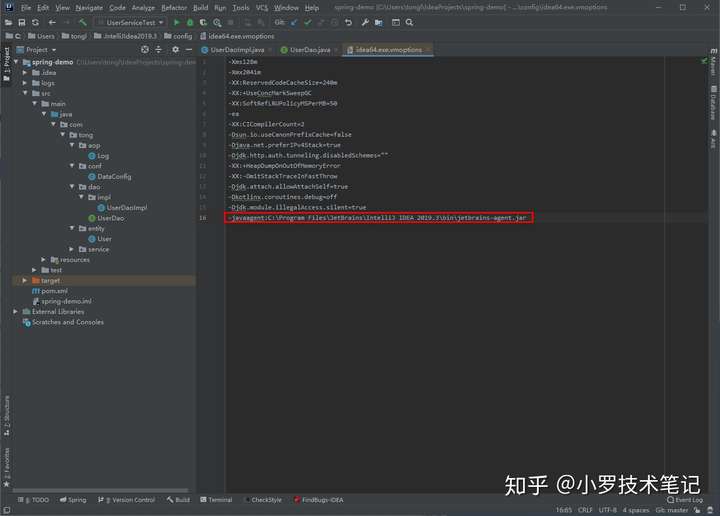Collapse the dao package
The height and width of the screenshot is (516, 720).
tap(72, 187)
